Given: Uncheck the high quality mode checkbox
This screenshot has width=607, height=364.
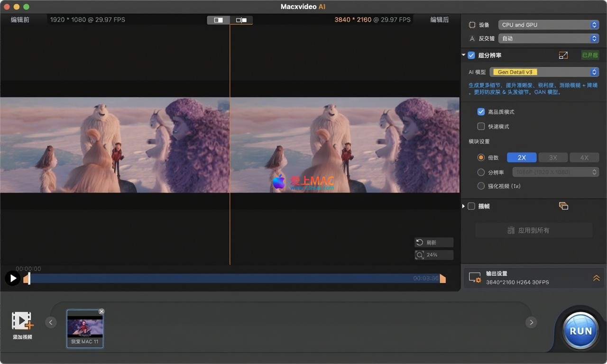Looking at the screenshot, I should coord(481,112).
